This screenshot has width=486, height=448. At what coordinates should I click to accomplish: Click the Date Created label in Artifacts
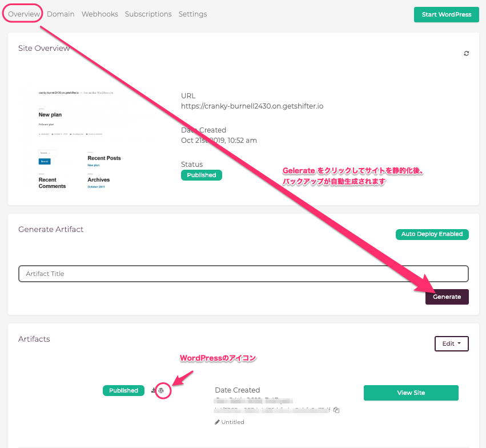238,390
